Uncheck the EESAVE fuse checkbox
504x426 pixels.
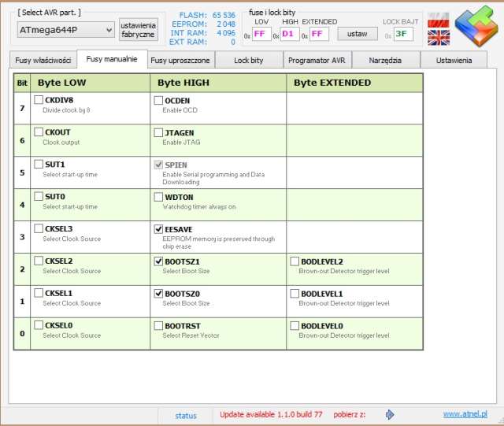(x=158, y=229)
